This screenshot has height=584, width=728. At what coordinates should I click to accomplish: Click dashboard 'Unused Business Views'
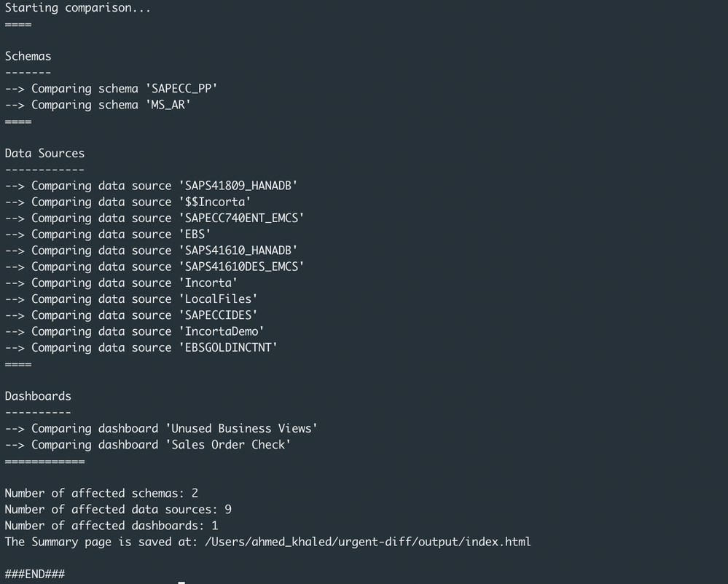tap(241, 428)
